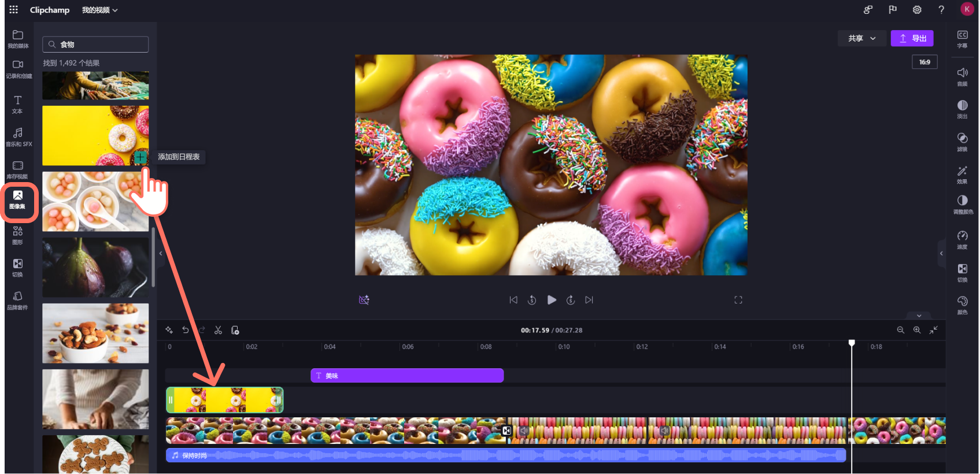Viewport: 980px width, 474px height.
Task: Enter fullscreen preview
Action: (x=738, y=299)
